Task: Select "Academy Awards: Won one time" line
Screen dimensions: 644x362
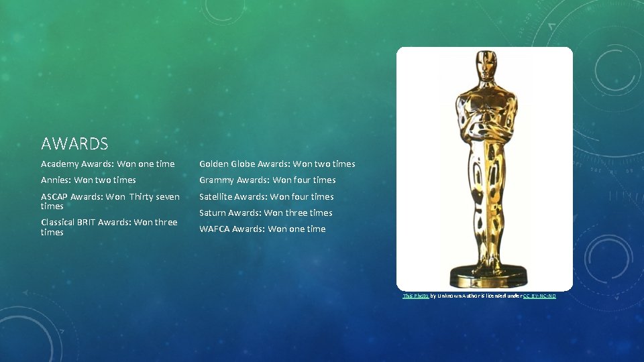Action: (x=107, y=164)
